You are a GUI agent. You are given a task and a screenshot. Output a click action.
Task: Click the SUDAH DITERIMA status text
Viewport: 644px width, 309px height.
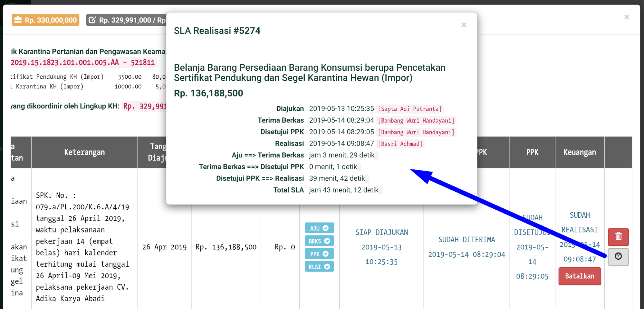(466, 240)
